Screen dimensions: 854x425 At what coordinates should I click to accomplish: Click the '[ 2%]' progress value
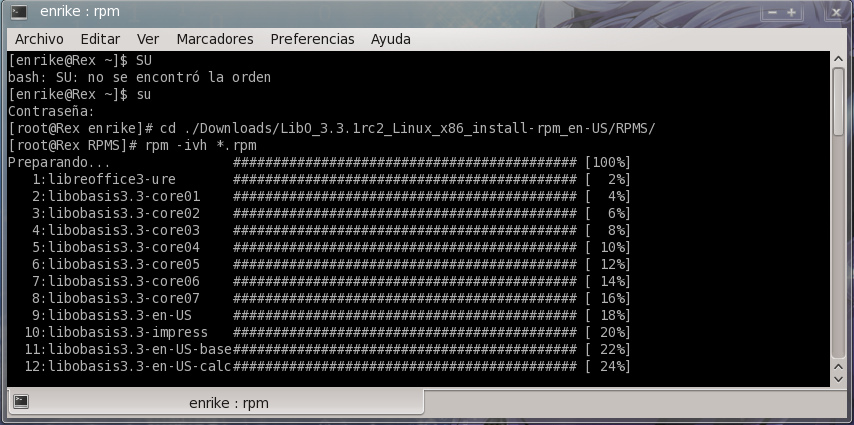[x=608, y=179]
